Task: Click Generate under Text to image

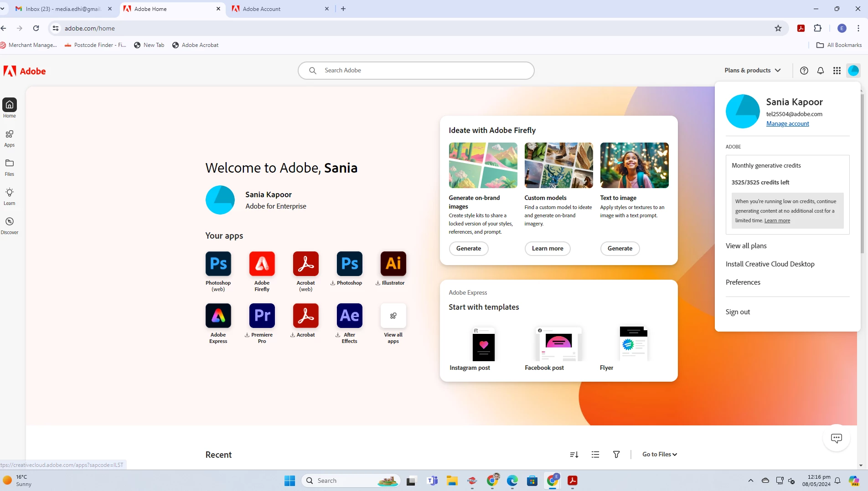Action: pos(620,249)
